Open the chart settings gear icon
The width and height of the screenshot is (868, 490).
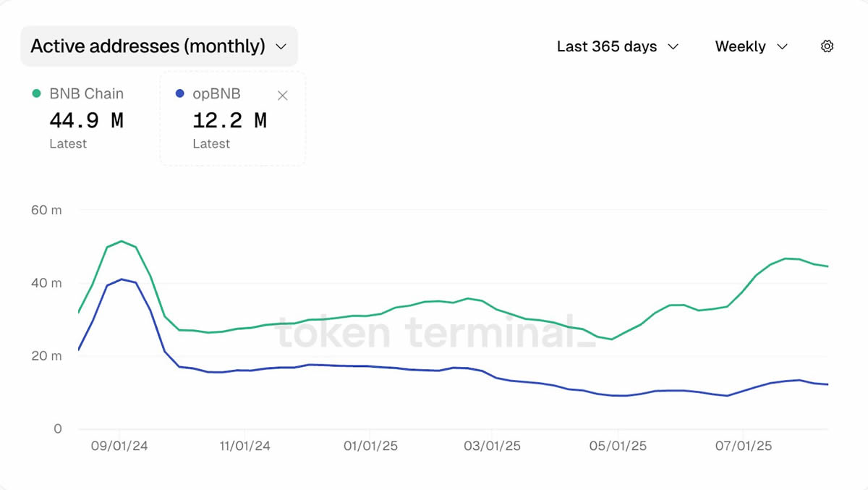(827, 46)
